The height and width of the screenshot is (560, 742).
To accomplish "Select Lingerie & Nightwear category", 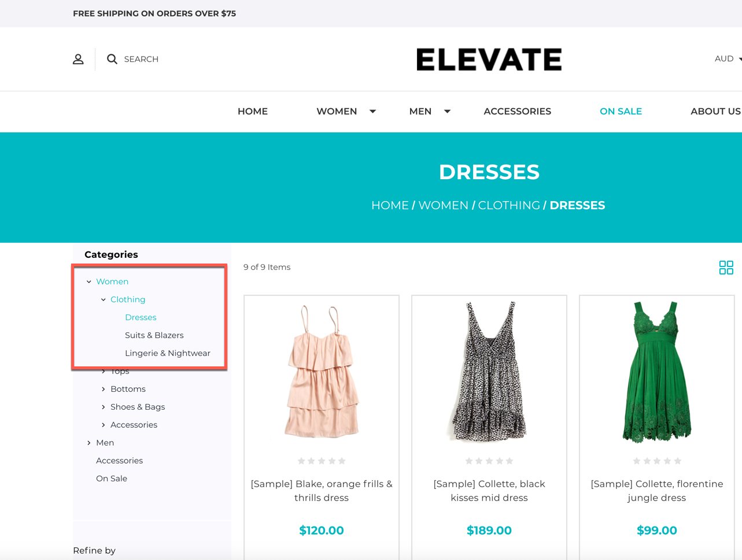I will click(x=168, y=353).
